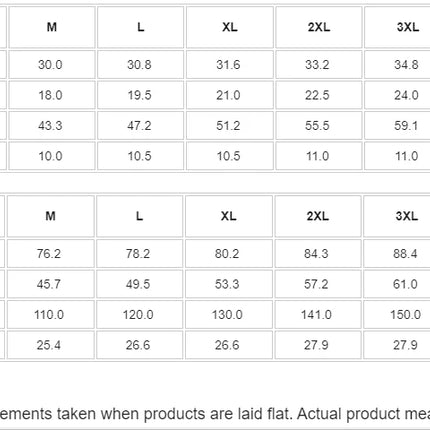Click the M header in the top table

click(52, 27)
